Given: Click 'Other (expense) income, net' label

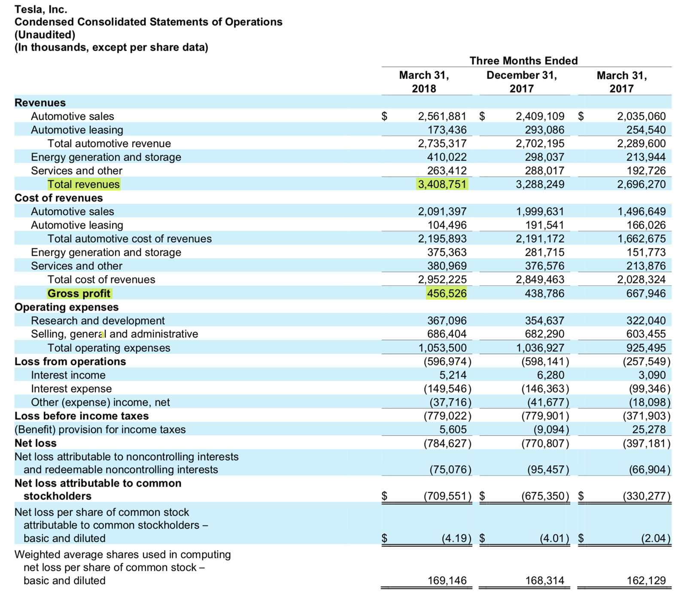Looking at the screenshot, I should point(100,403).
